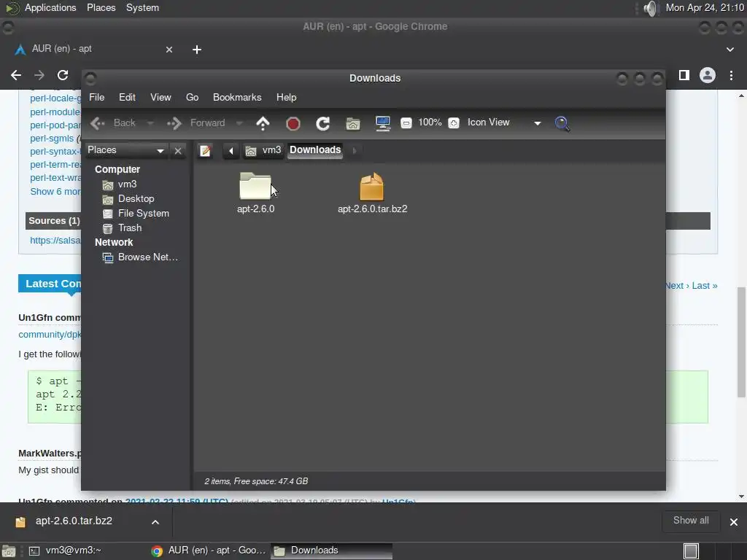Click the workspace switcher square
Screen dimensions: 747x560
691,551
